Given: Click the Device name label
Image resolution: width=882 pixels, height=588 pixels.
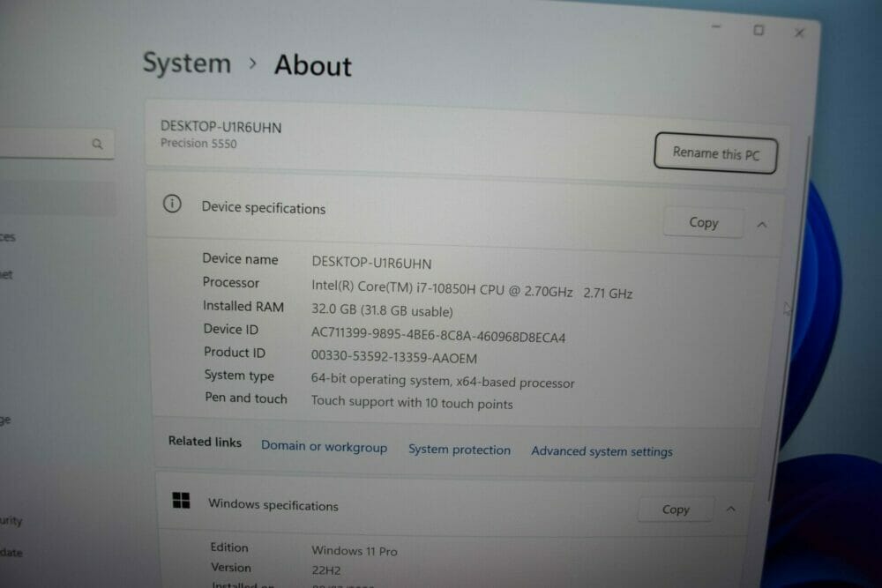Looking at the screenshot, I should pos(240,259).
